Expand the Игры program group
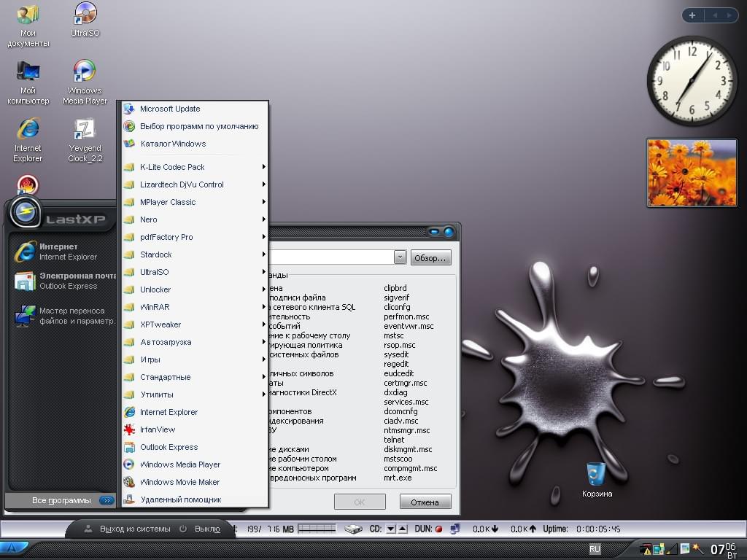This screenshot has width=747, height=560. (195, 359)
